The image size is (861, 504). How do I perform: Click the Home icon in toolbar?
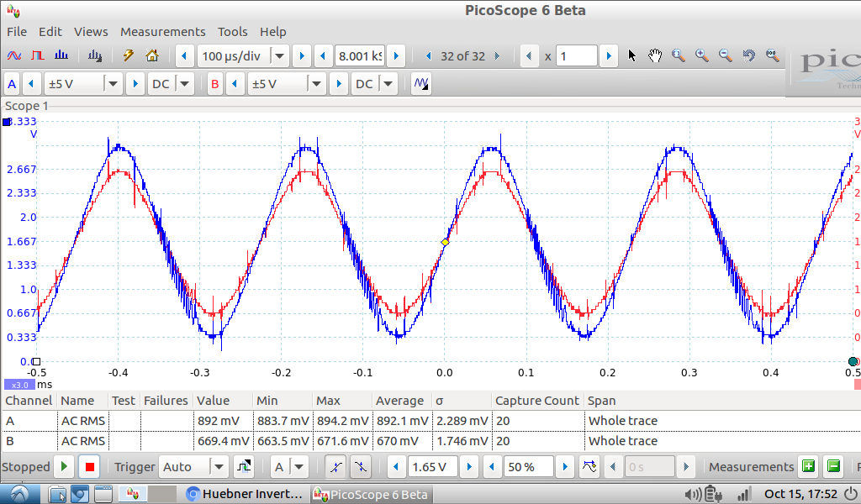click(x=152, y=56)
